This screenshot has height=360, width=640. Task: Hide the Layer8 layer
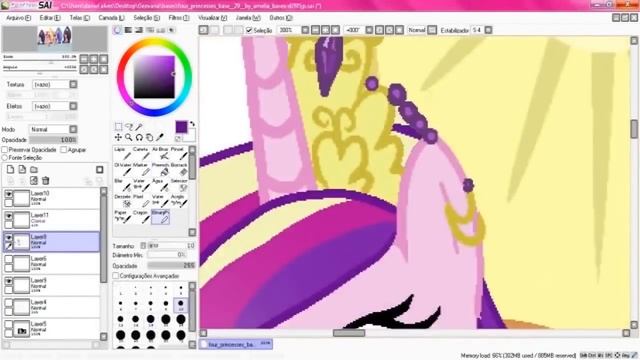pos(9,238)
